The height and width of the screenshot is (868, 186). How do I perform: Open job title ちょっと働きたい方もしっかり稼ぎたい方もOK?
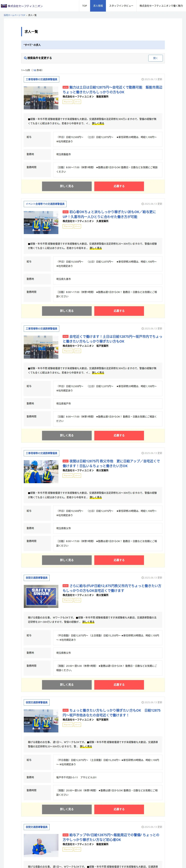point(111,713)
